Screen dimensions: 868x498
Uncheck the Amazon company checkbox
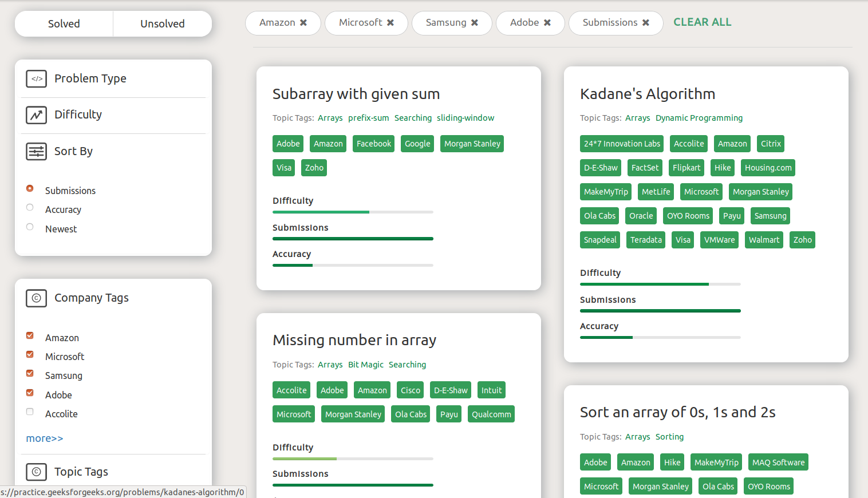[30, 335]
